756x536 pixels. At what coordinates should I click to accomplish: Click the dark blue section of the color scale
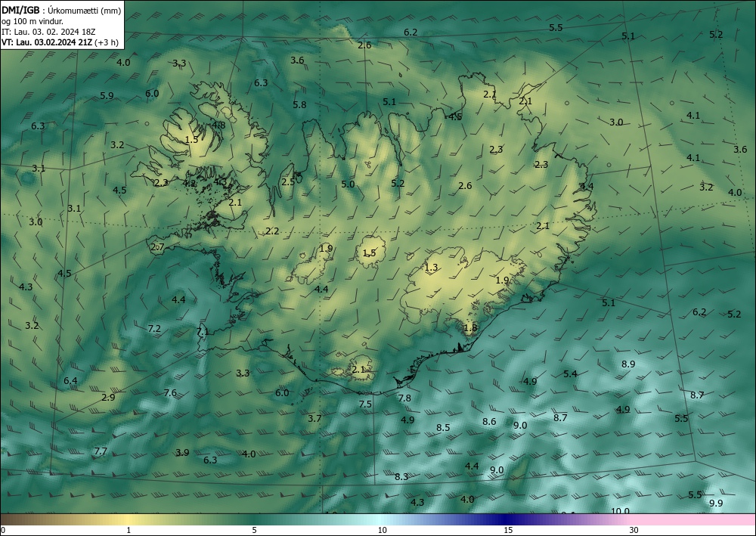pos(503,519)
